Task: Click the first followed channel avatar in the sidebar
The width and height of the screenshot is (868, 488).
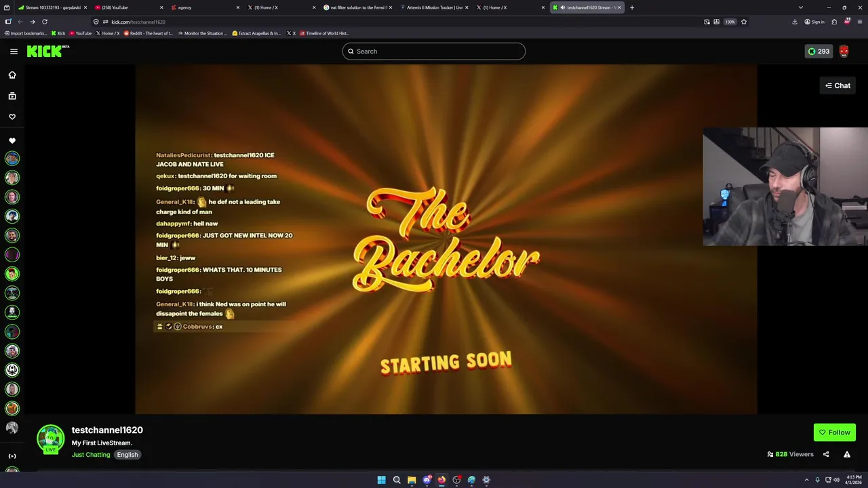Action: tap(12, 159)
